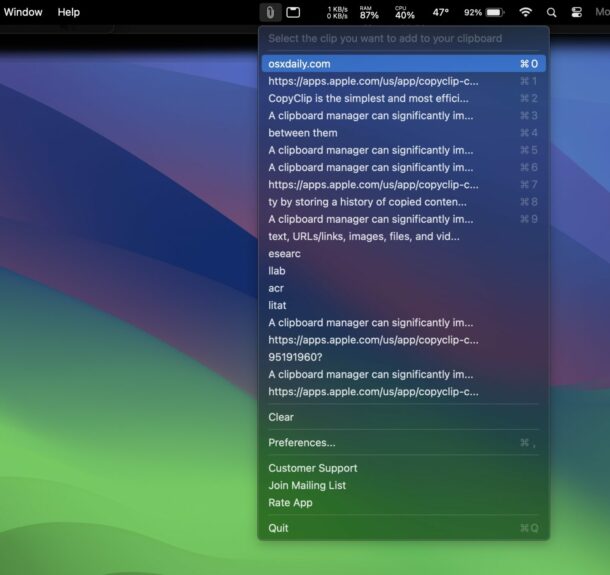Screen dimensions: 610x575
Task: Select the 'CopyClip is the simplest' clip
Action: point(367,98)
